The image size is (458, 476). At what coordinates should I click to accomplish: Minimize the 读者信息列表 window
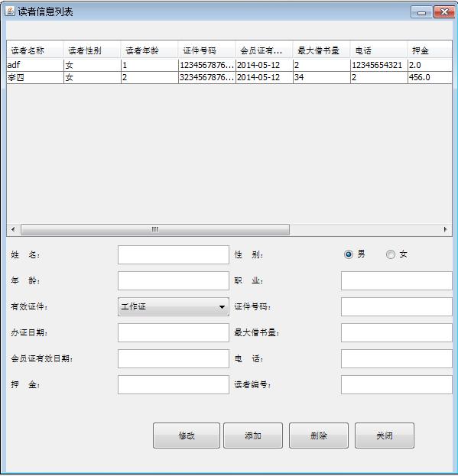421,12
